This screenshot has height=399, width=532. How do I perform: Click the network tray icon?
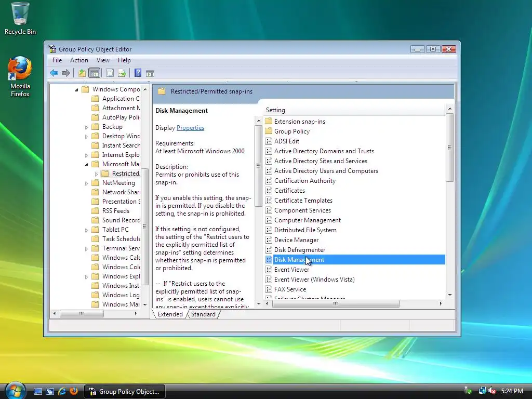482,391
